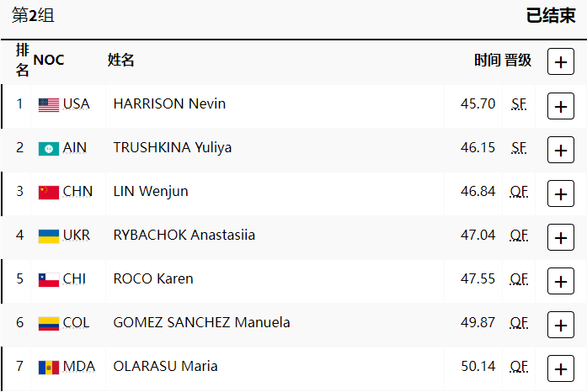
Task: Expand details for LIN Wenjun
Action: point(561,193)
